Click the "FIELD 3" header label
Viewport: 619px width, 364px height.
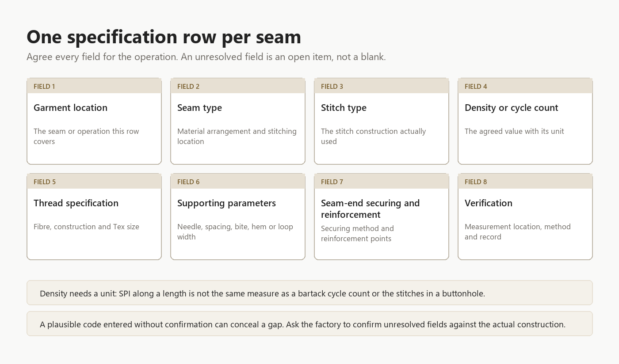[x=332, y=87]
